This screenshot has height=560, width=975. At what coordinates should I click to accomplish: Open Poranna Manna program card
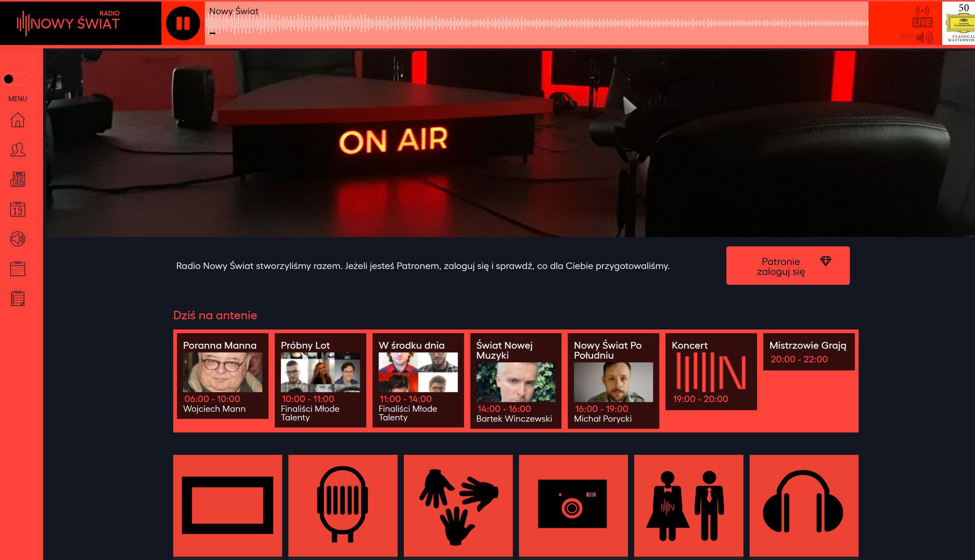click(x=222, y=376)
